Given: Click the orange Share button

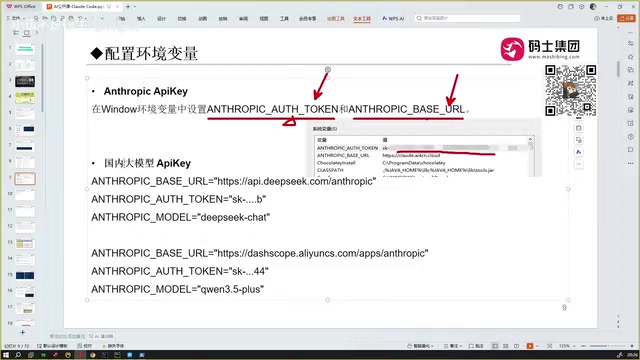Looking at the screenshot, I should 627,18.
